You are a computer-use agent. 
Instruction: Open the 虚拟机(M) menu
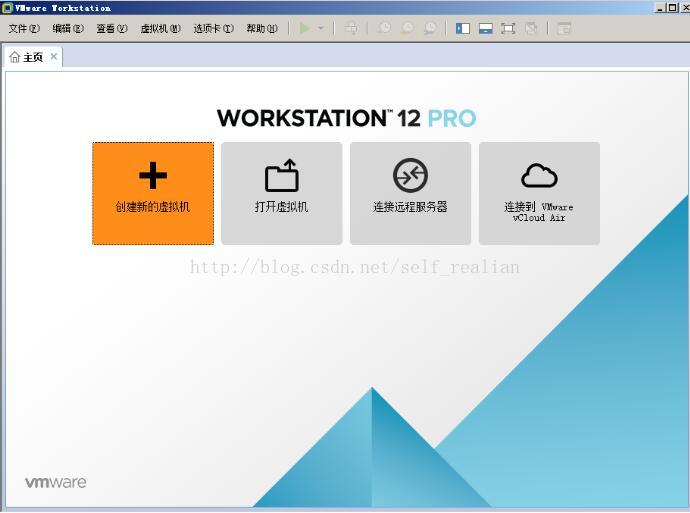[x=161, y=28]
